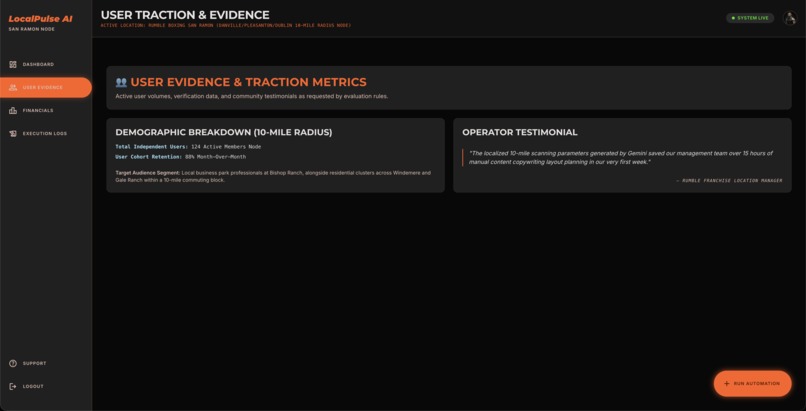This screenshot has width=806, height=411.
Task: Select the User Evidence sidebar item
Action: 46,87
